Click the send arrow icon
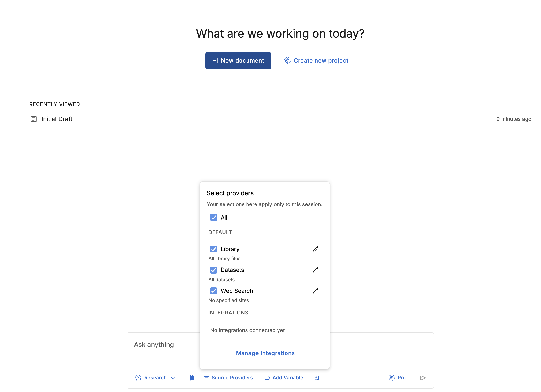The height and width of the screenshot is (392, 541). coord(423,378)
